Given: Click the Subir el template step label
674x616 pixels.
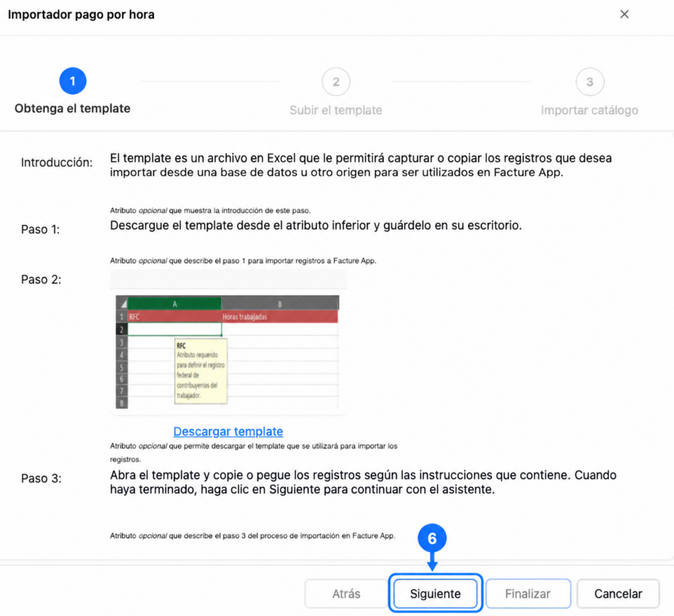Looking at the screenshot, I should pyautogui.click(x=336, y=110).
